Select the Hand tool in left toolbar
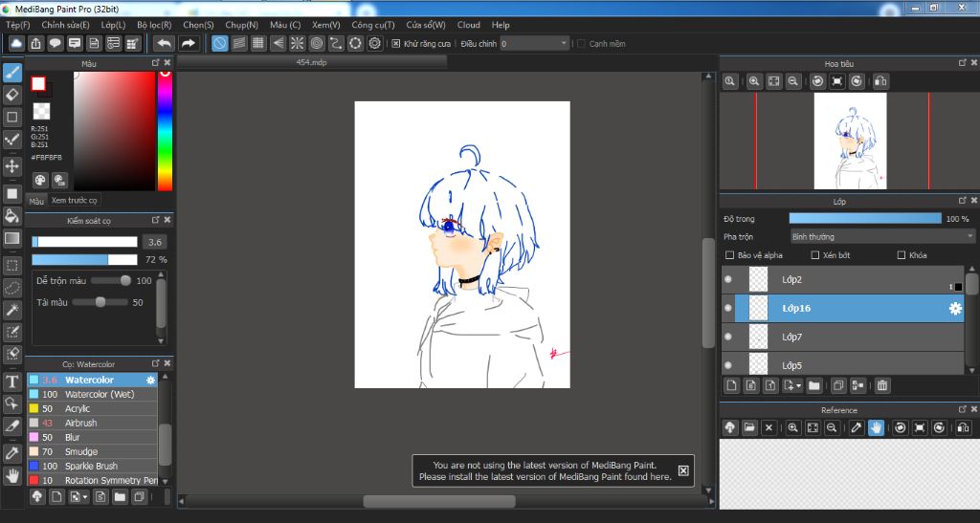 pyautogui.click(x=12, y=475)
